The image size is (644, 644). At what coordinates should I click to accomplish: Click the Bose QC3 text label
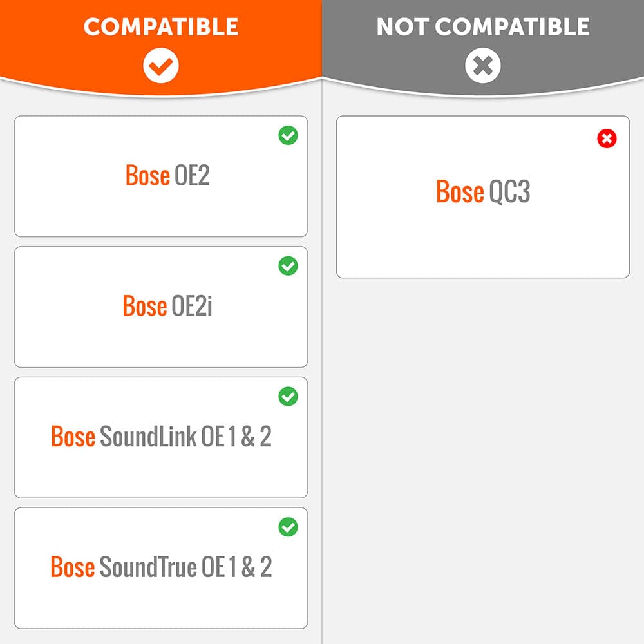(483, 192)
